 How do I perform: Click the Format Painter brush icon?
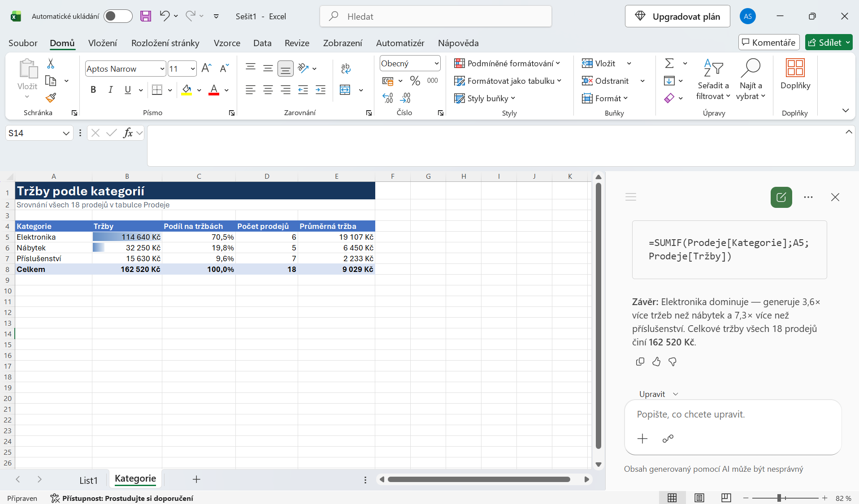(x=51, y=98)
